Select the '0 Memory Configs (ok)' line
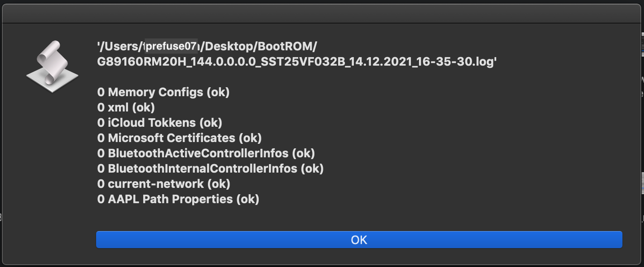Image resolution: width=644 pixels, height=267 pixels. (x=163, y=93)
